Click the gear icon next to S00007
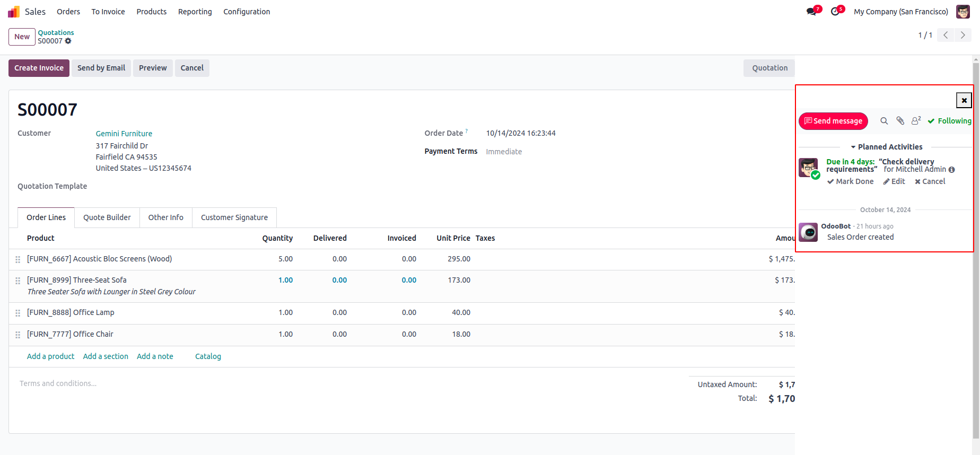Image resolution: width=980 pixels, height=455 pixels. click(x=68, y=41)
